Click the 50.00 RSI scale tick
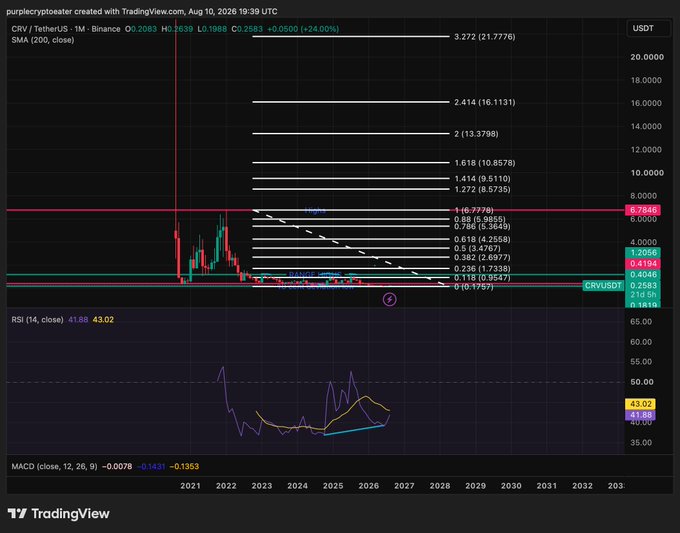Viewport: 680px width, 533px height. (x=642, y=382)
